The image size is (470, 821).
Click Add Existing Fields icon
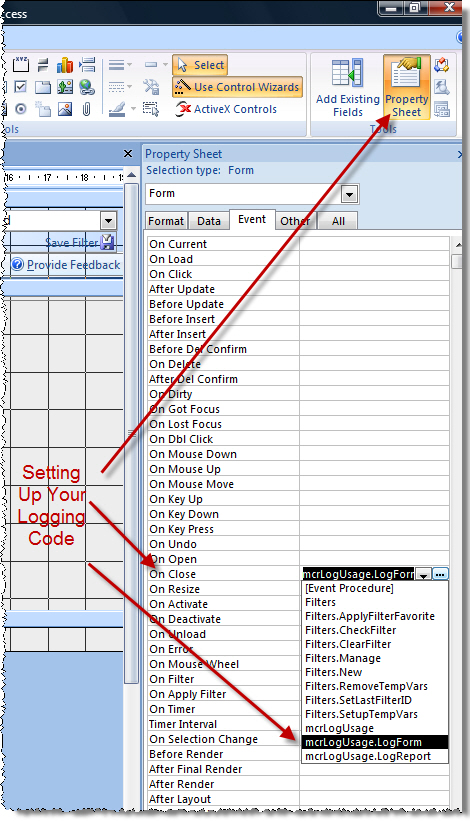(348, 87)
